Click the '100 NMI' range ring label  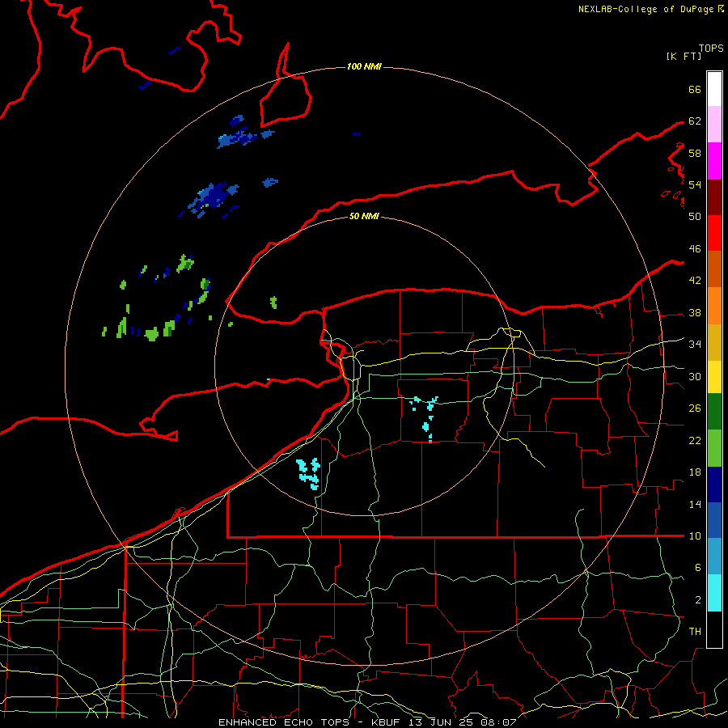click(x=364, y=67)
